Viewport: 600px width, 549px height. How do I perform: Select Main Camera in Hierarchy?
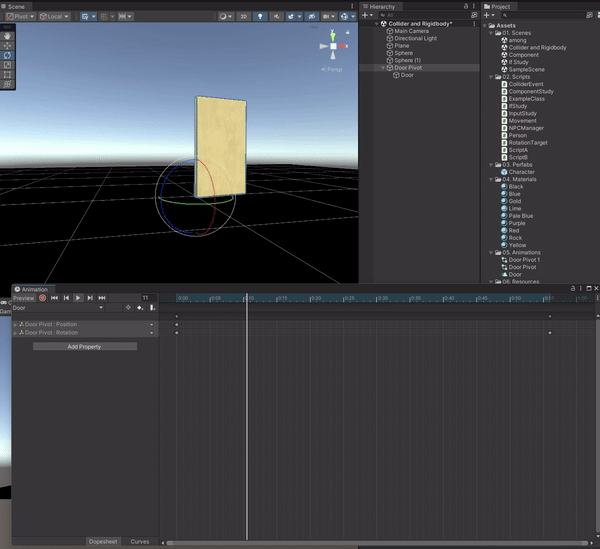411,31
